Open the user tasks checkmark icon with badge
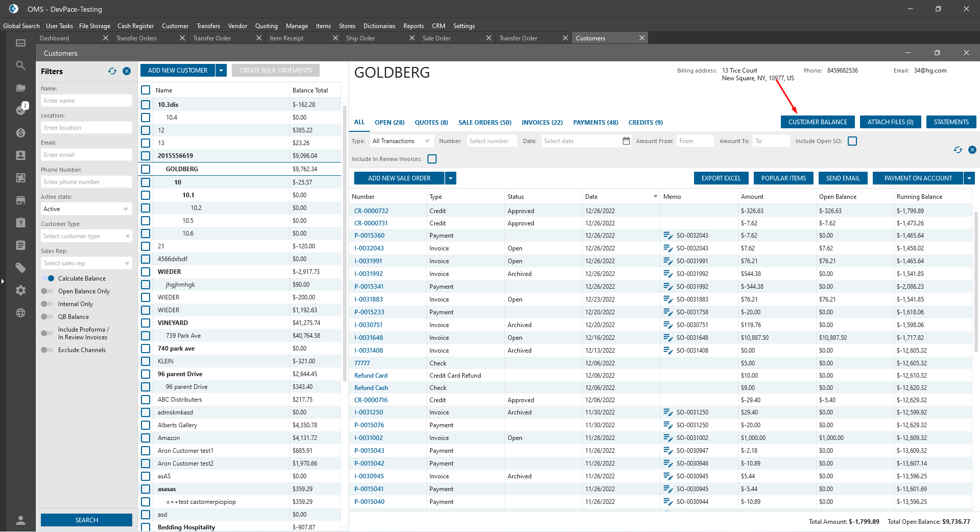Screen dimensions: 980x532 (20, 110)
